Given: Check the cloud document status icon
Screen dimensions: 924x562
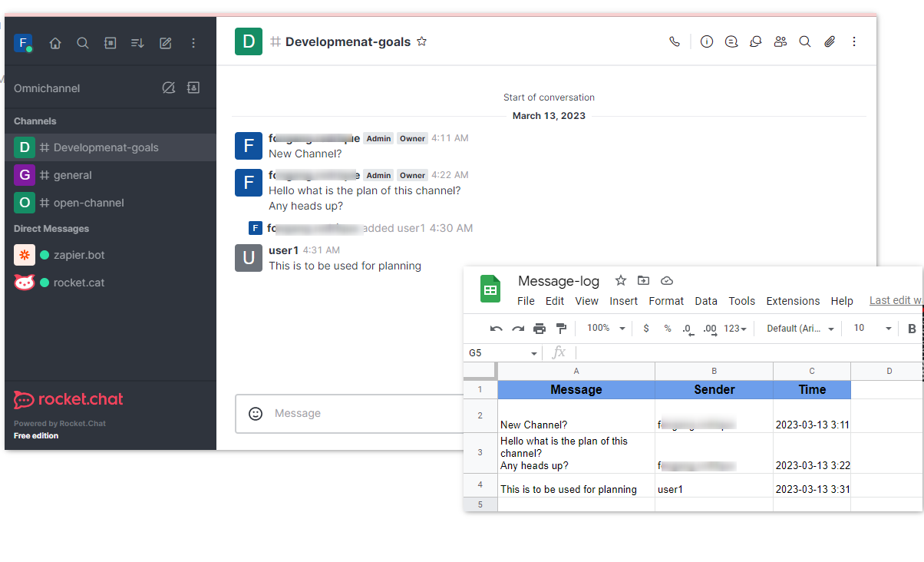Looking at the screenshot, I should click(x=666, y=280).
